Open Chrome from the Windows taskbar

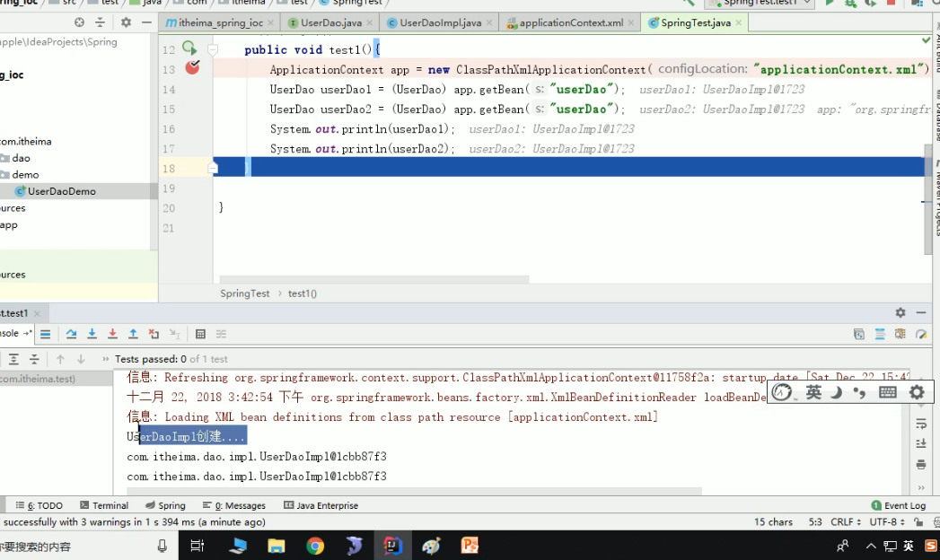[x=315, y=546]
